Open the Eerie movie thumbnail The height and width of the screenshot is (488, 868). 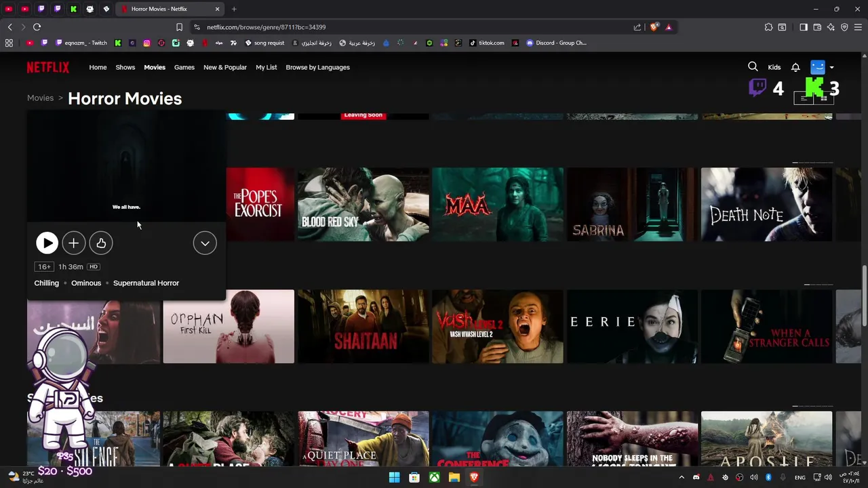tap(632, 326)
